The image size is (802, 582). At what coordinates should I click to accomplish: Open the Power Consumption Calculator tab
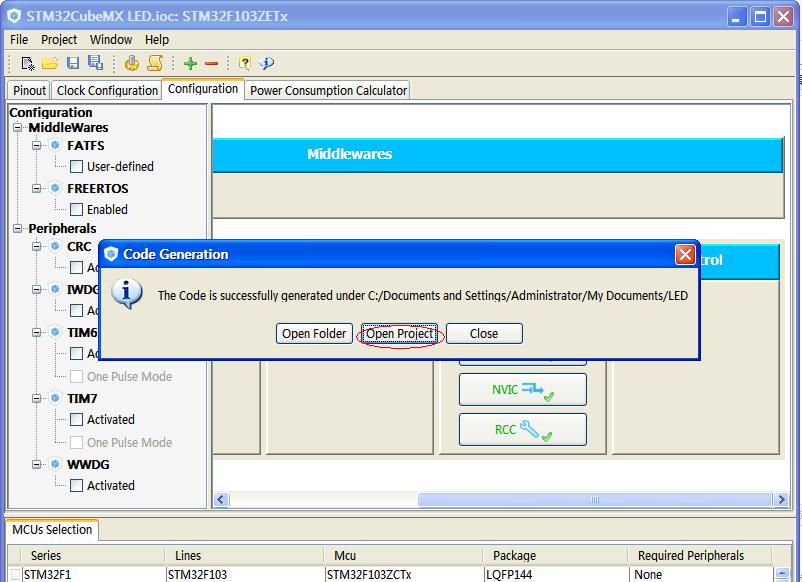[x=328, y=91]
